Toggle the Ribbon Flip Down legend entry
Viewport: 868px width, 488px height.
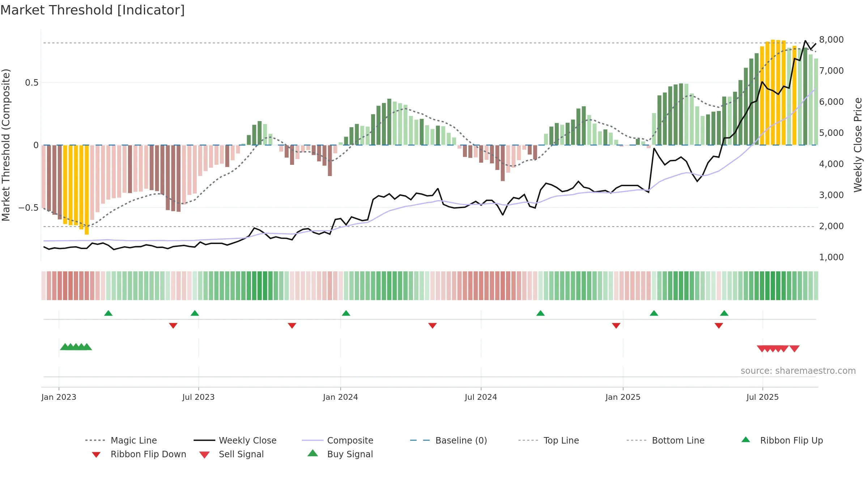pos(139,454)
